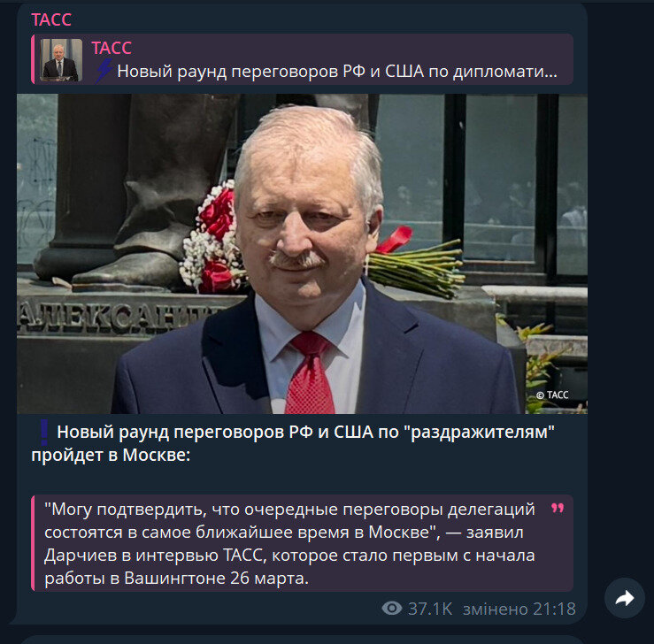Click the pink vertical bar of the quote block
The width and height of the screenshot is (654, 644).
33,543
